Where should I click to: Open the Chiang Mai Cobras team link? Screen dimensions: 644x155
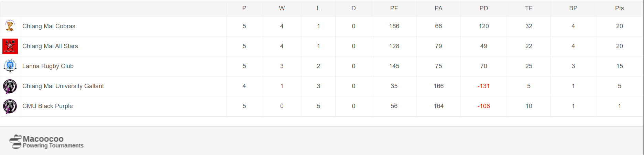[x=48, y=26]
